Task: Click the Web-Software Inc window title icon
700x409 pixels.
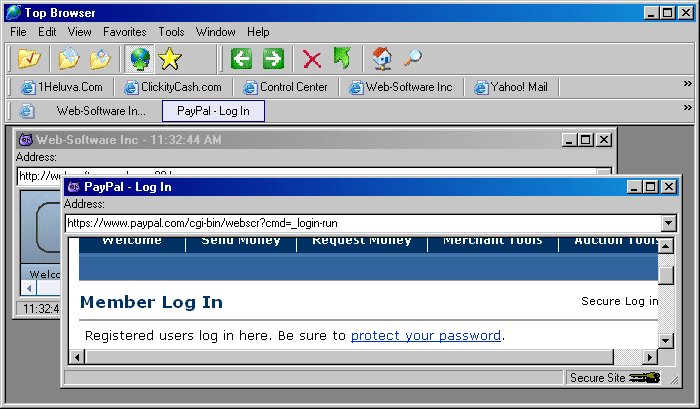Action: pyautogui.click(x=26, y=140)
